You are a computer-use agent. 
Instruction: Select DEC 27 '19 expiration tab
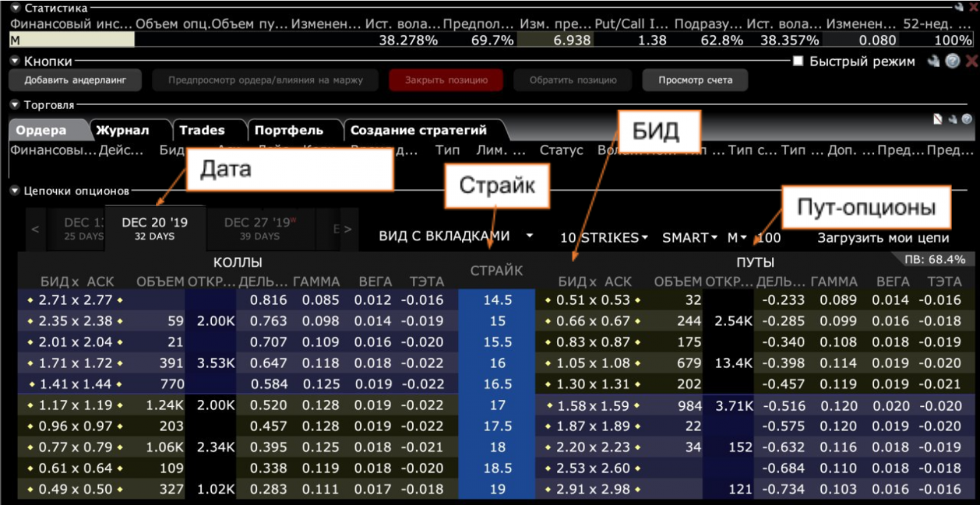click(260, 229)
